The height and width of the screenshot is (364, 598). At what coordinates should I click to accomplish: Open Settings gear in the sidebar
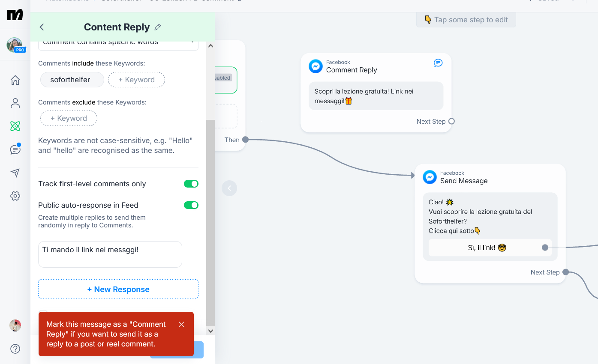(15, 196)
